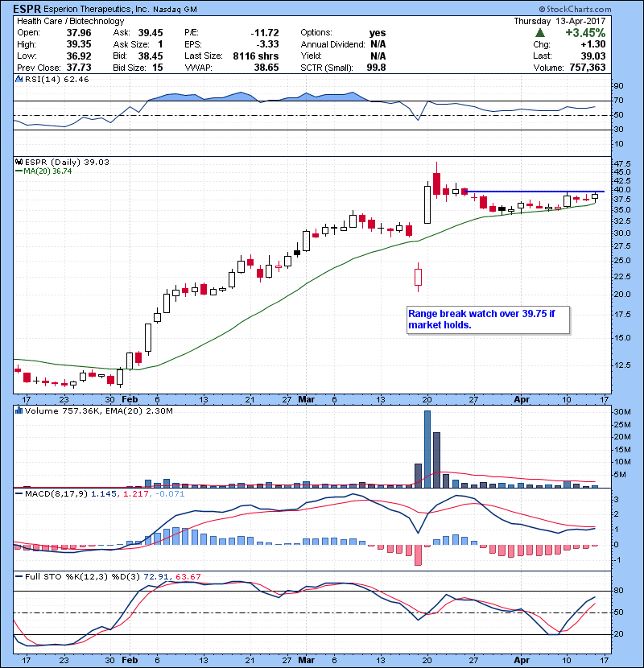The height and width of the screenshot is (668, 644).
Task: Click the 47.5 price axis label
Action: coord(622,163)
